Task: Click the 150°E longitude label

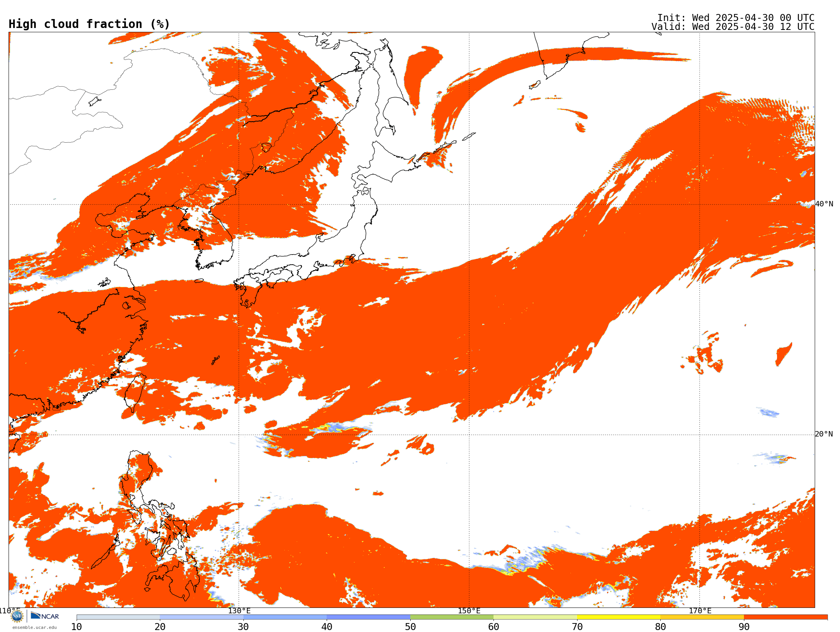Action: point(469,611)
